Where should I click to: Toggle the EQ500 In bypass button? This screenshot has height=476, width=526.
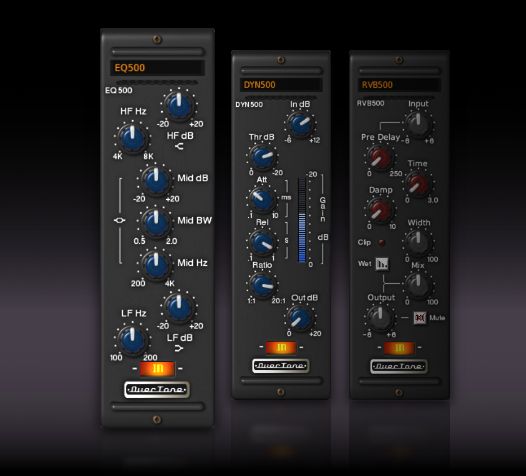click(157, 369)
